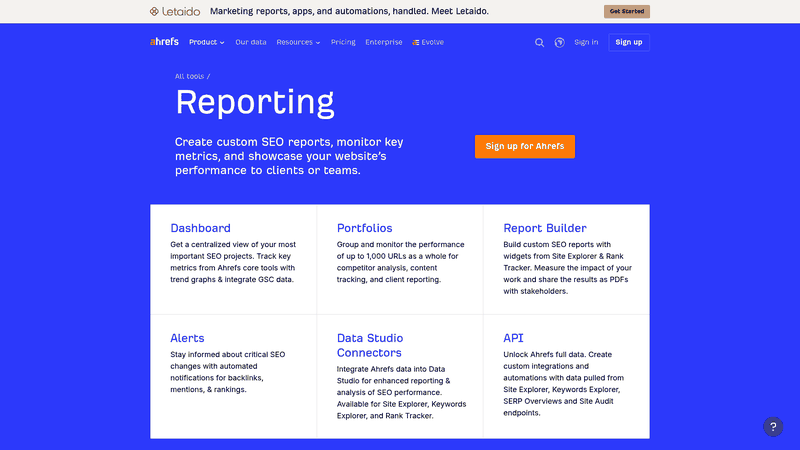Click the Dashboard card description text
The height and width of the screenshot is (450, 800).
pyautogui.click(x=233, y=262)
